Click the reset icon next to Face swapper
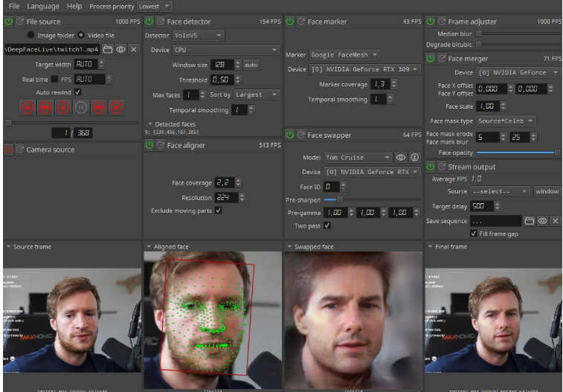The width and height of the screenshot is (563, 392). pos(301,135)
